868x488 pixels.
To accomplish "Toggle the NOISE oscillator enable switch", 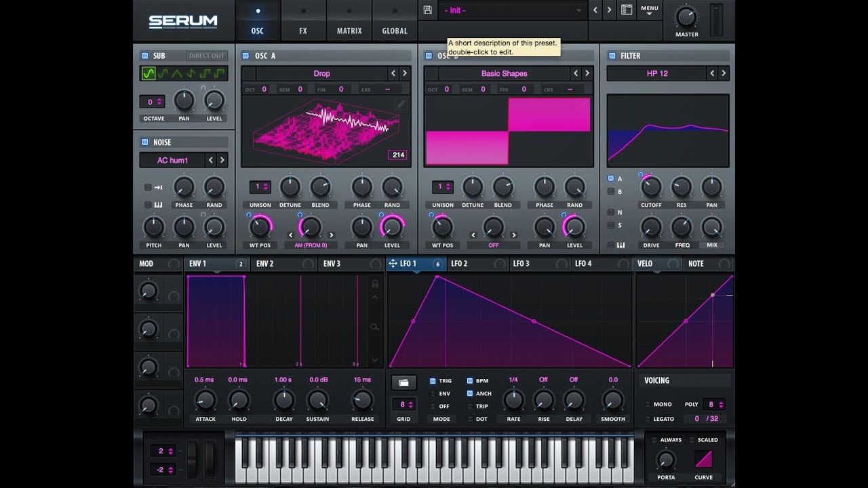I will (144, 142).
